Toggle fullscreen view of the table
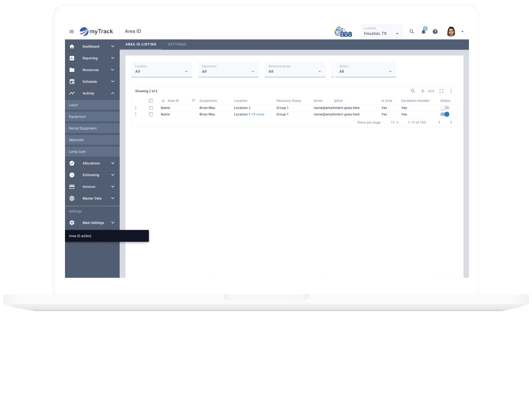 click(441, 91)
